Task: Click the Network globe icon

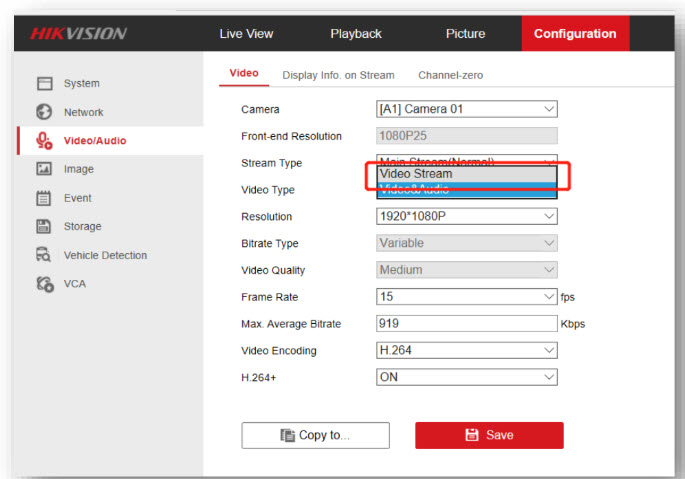Action: (44, 112)
